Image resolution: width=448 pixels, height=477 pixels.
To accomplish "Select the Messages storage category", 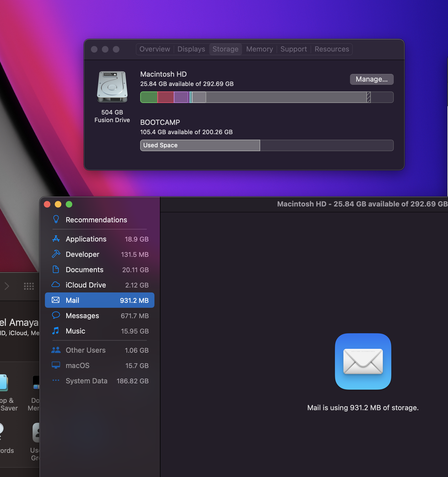I will click(100, 316).
